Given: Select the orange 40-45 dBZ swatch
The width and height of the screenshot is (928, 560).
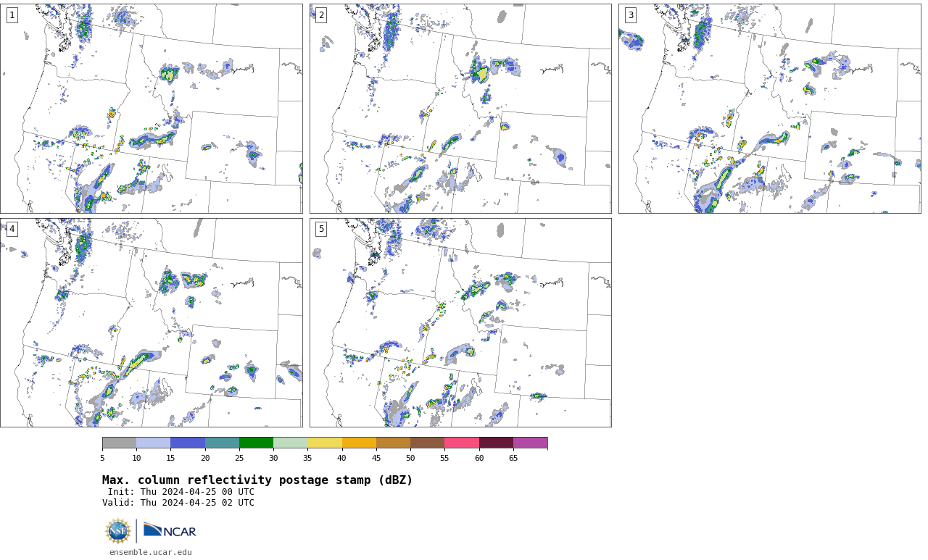Looking at the screenshot, I should pyautogui.click(x=359, y=443).
